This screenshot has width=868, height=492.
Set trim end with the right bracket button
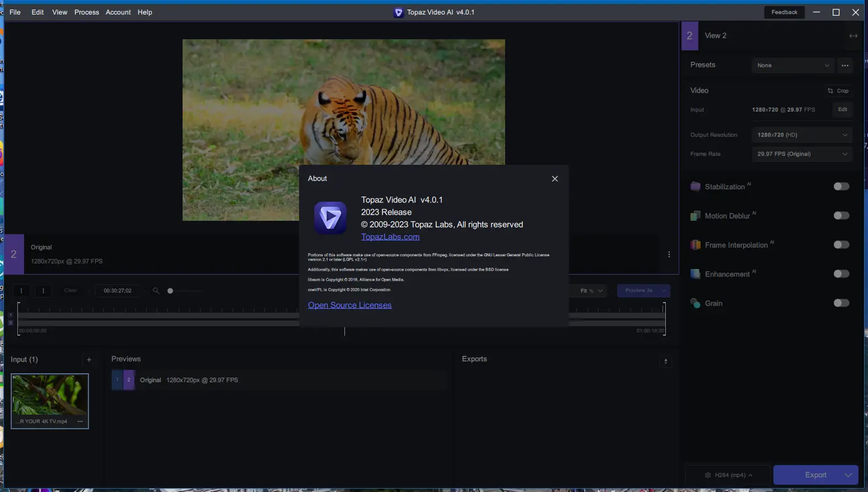[x=44, y=291]
